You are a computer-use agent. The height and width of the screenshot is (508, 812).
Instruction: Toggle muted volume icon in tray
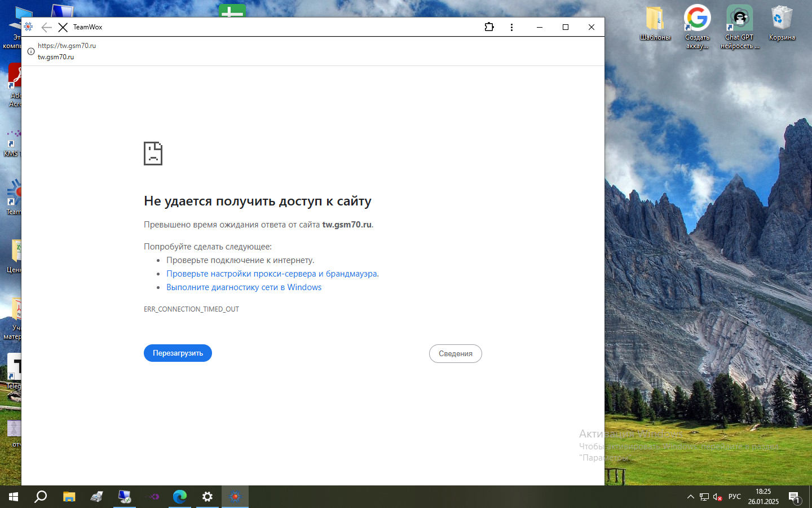click(717, 497)
